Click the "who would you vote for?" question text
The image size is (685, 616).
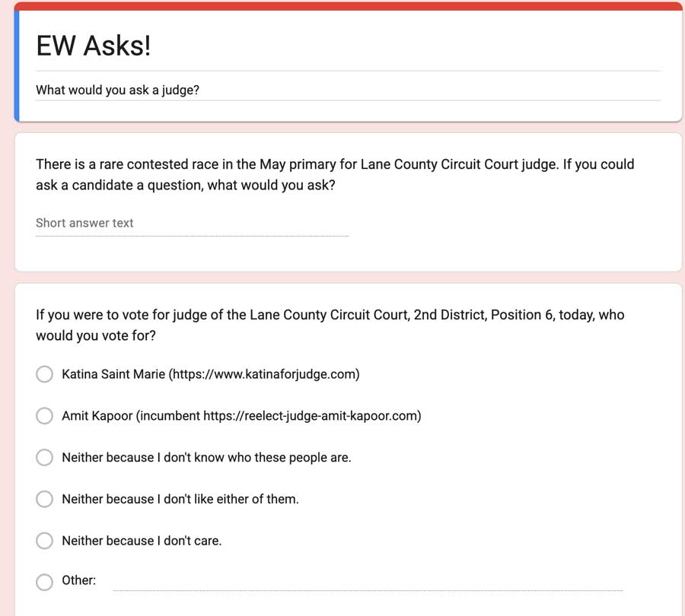click(x=330, y=325)
